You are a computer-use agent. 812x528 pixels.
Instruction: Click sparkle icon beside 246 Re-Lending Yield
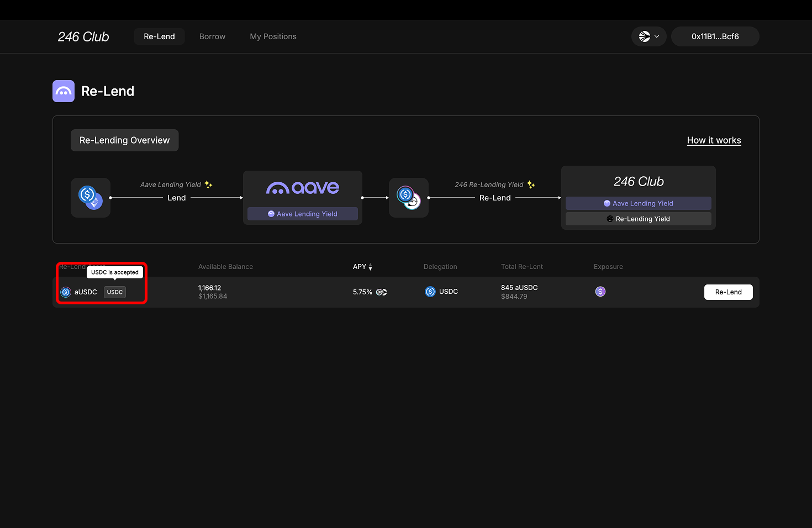[531, 184]
